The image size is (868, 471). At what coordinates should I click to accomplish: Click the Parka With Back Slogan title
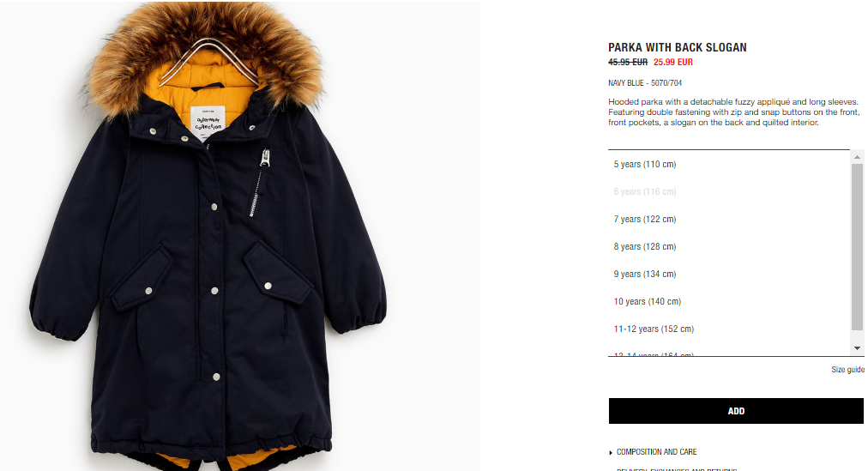(677, 47)
